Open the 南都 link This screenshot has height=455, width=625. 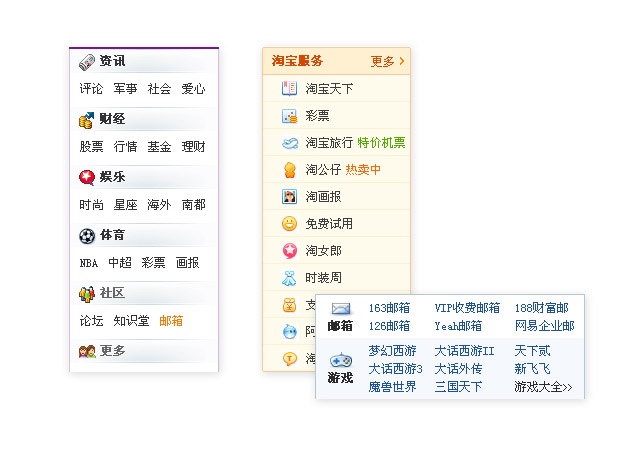pos(193,205)
